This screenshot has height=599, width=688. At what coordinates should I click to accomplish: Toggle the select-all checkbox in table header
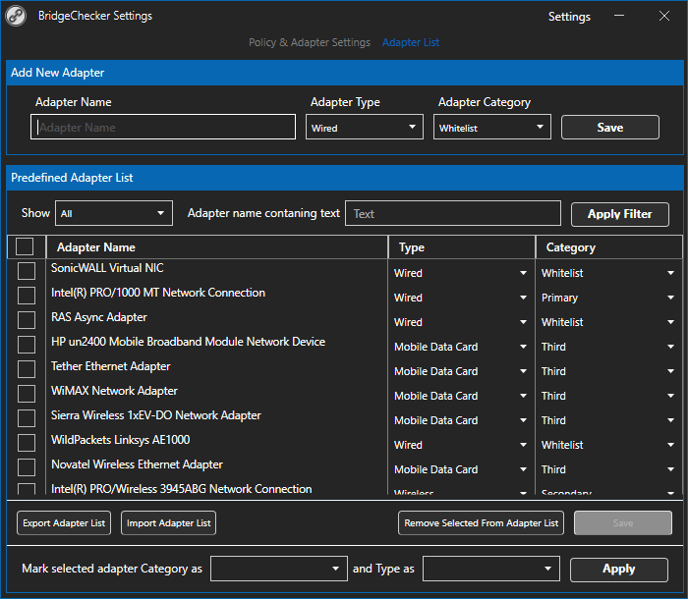click(25, 247)
